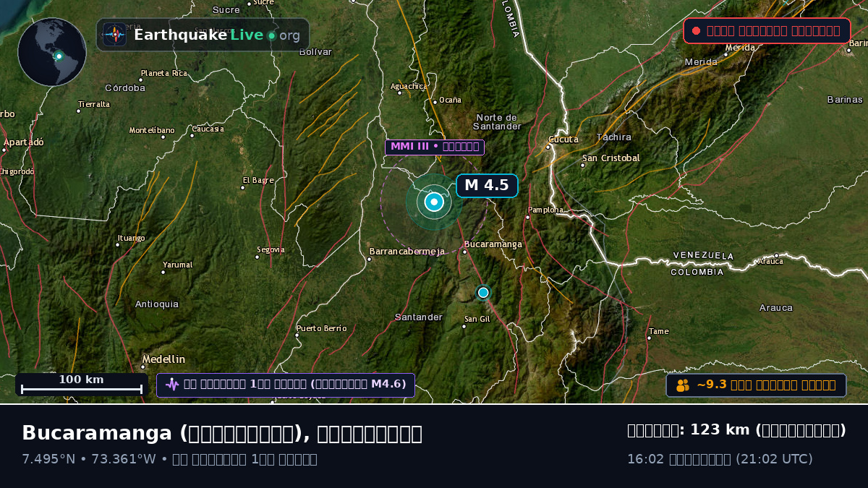
Task: Click the waveform icon in the purple badge
Action: pos(171,385)
